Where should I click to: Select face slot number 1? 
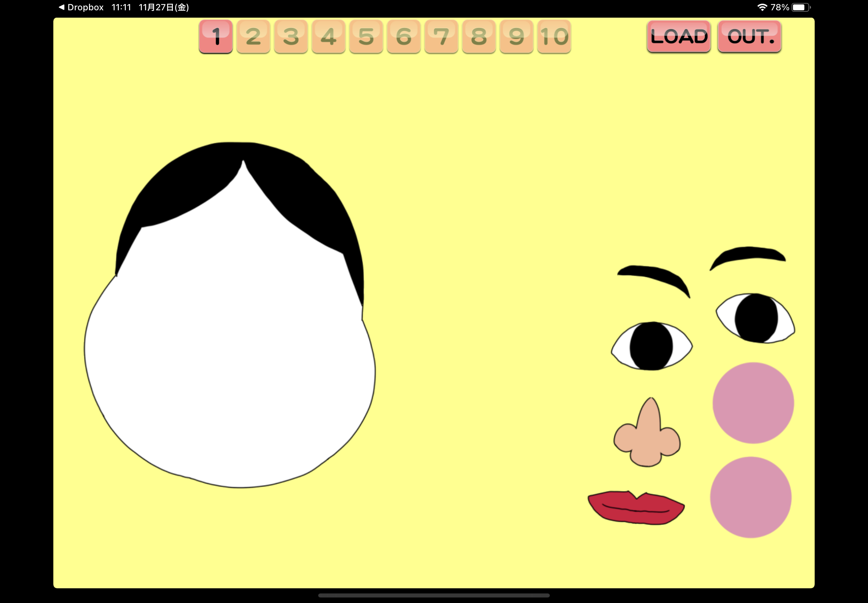(x=216, y=37)
